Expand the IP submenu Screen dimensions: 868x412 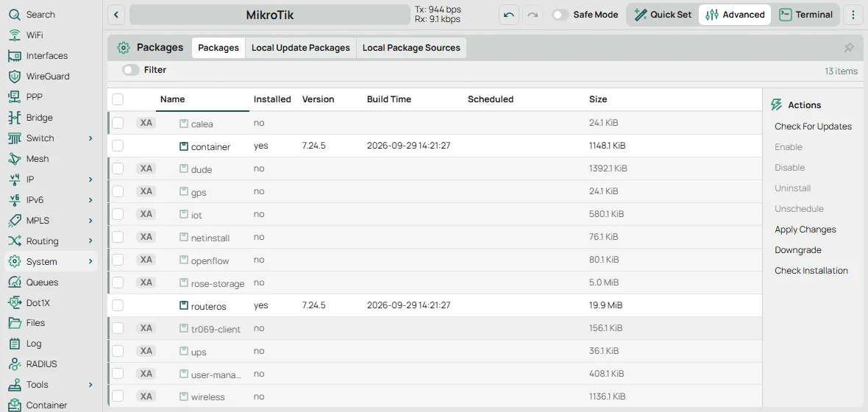(90, 180)
